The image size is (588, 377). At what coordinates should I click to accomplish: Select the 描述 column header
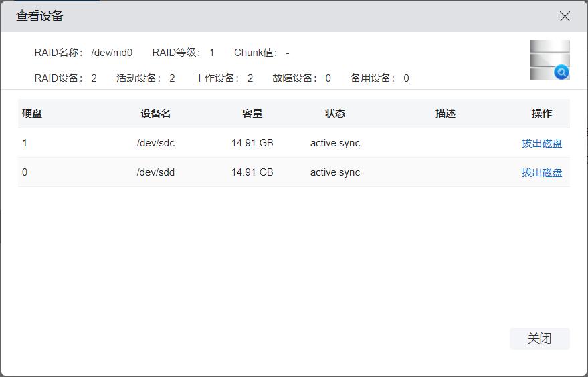(x=445, y=114)
